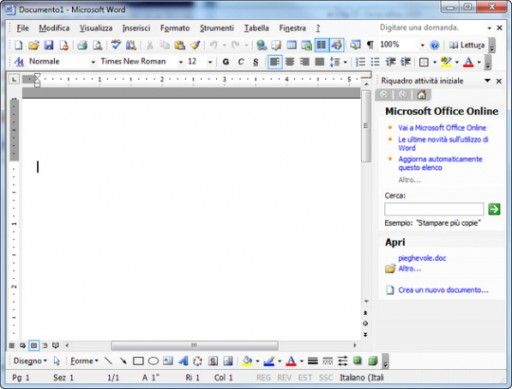This screenshot has height=389, width=512.
Task: Align text to the right
Action: click(304, 62)
